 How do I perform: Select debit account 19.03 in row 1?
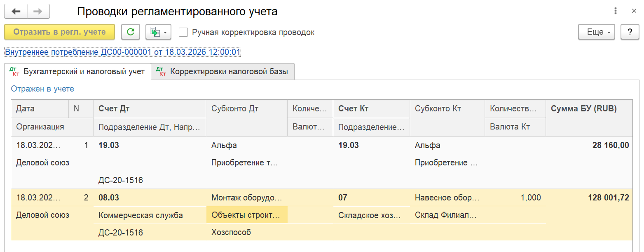[x=150, y=145]
